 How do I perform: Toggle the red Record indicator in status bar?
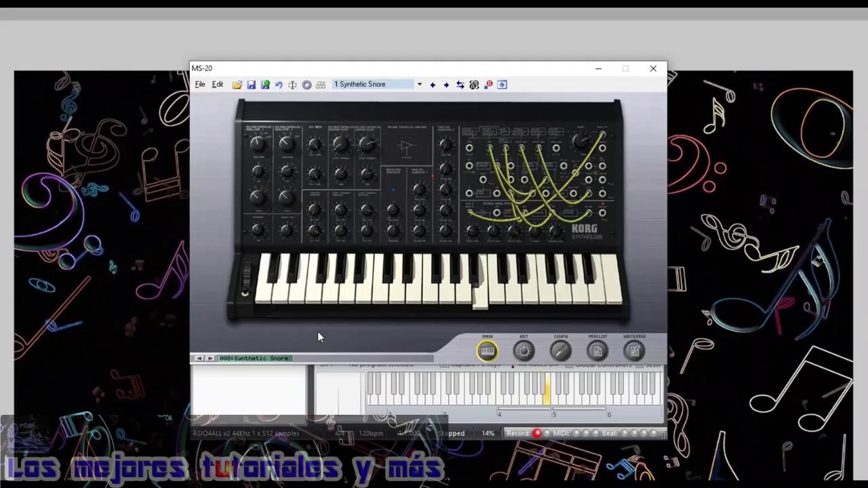[536, 434]
